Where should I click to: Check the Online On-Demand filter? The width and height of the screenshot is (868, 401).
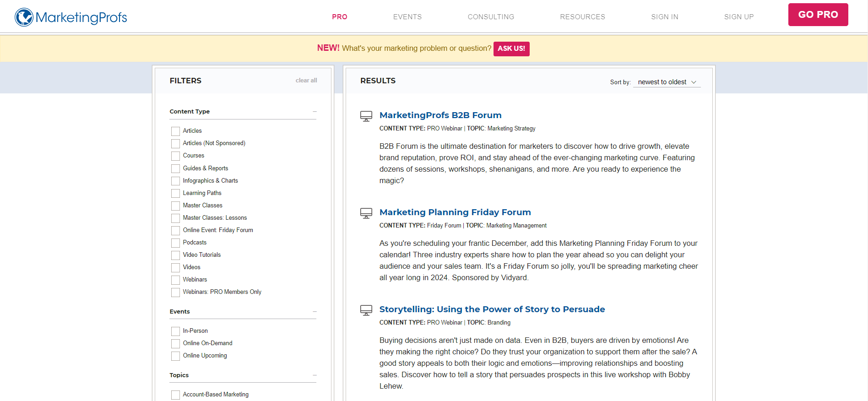(175, 344)
